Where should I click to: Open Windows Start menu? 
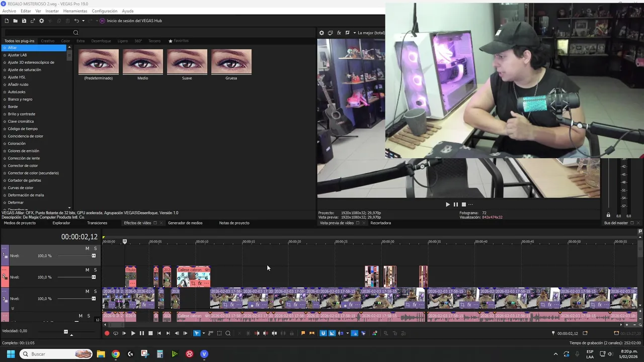tap(11, 354)
